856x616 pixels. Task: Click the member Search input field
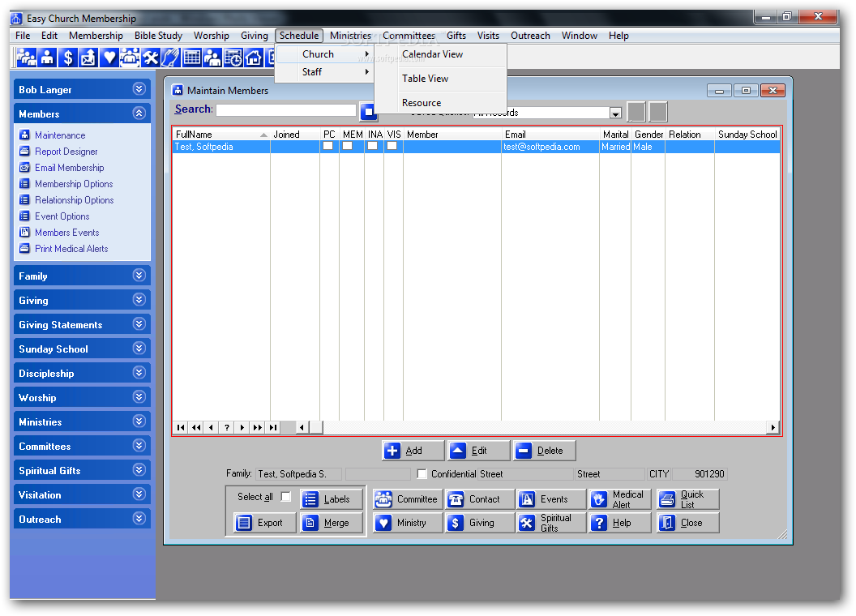pyautogui.click(x=286, y=109)
